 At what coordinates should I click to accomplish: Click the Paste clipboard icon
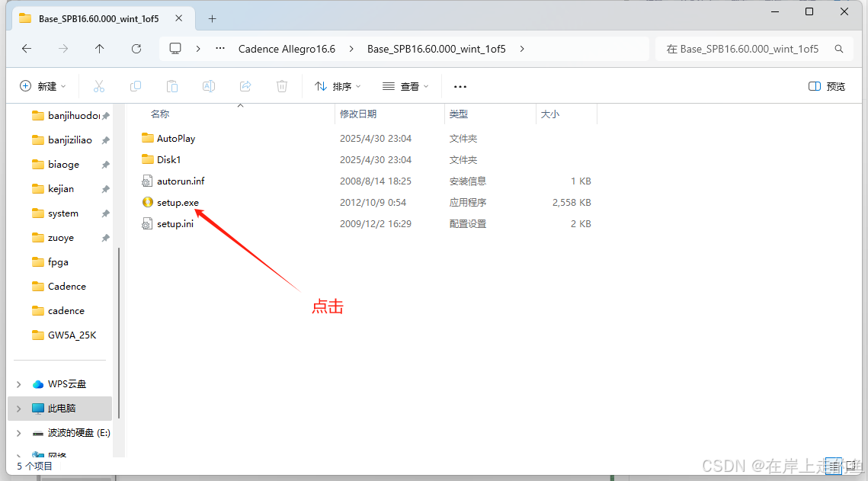point(172,86)
